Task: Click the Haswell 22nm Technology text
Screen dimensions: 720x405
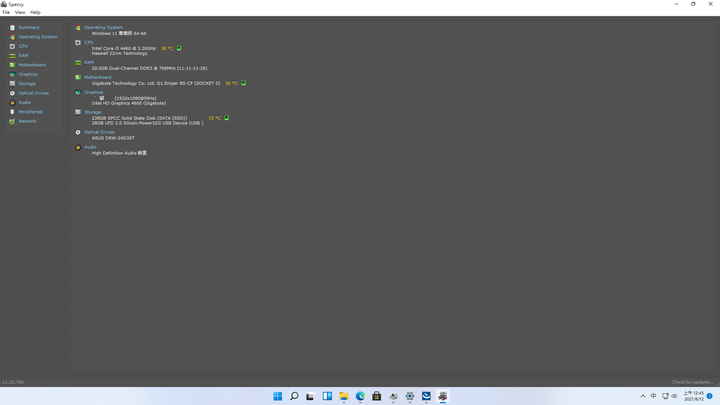Action: pos(119,53)
